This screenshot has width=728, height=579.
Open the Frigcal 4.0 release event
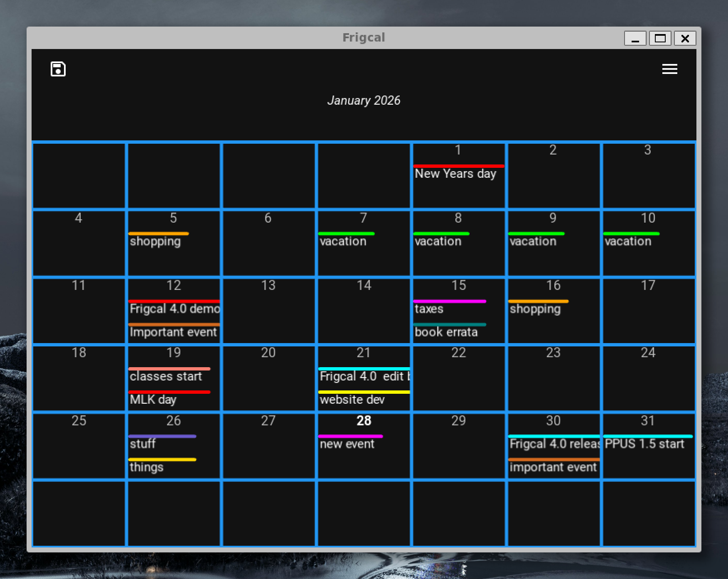[554, 444]
